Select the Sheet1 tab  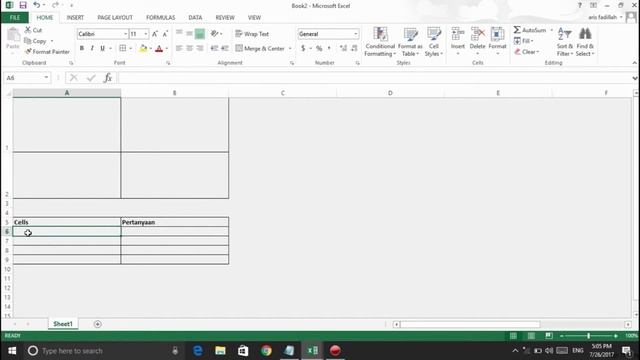coord(63,324)
